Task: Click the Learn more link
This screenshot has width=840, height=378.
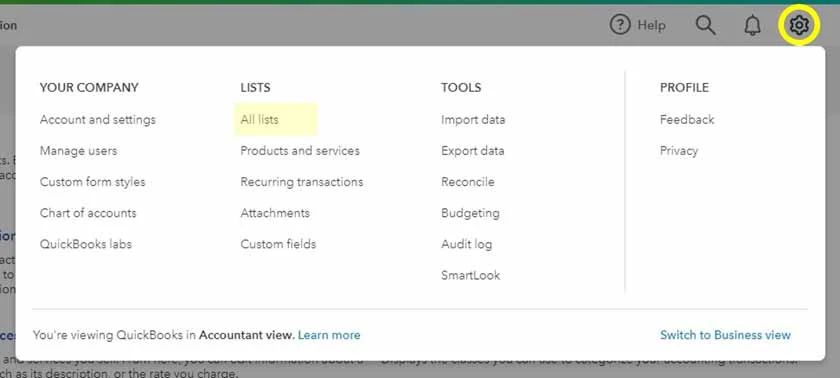Action: pyautogui.click(x=329, y=335)
